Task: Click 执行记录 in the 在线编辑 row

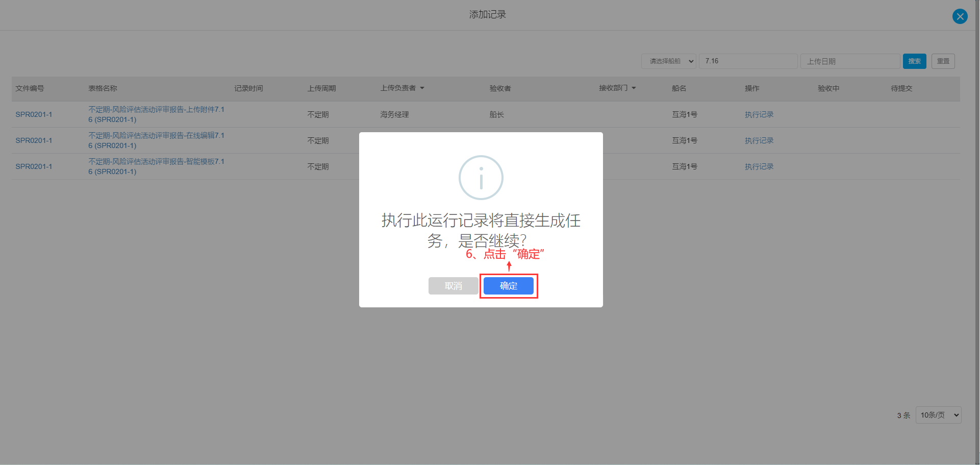Action: point(759,140)
